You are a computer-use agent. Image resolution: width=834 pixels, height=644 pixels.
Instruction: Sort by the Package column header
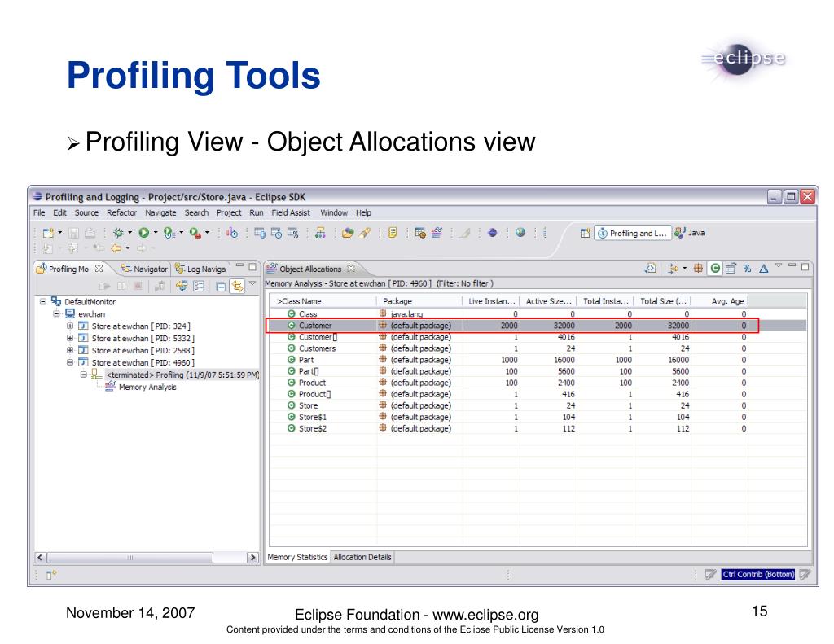[x=419, y=301]
